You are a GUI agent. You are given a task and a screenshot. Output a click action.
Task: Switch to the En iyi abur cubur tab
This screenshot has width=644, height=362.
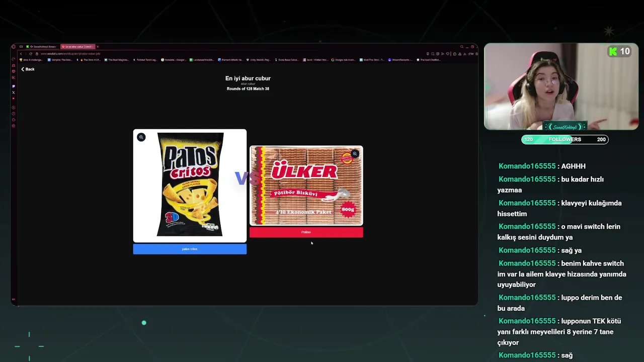click(78, 47)
